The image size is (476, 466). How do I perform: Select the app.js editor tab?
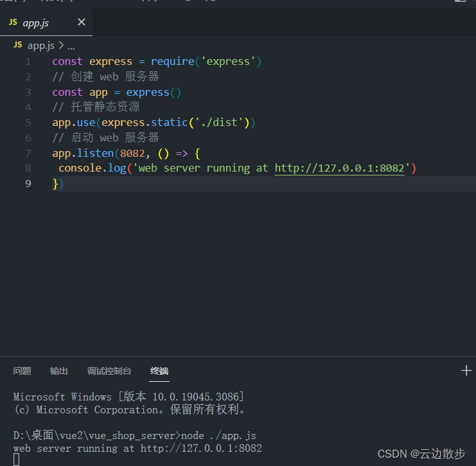pyautogui.click(x=36, y=23)
